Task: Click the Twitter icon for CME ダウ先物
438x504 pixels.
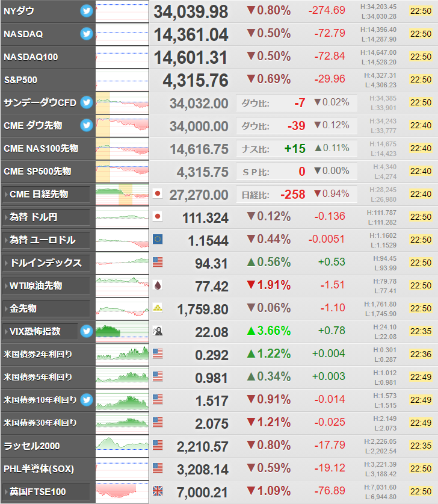Action: coord(87,125)
